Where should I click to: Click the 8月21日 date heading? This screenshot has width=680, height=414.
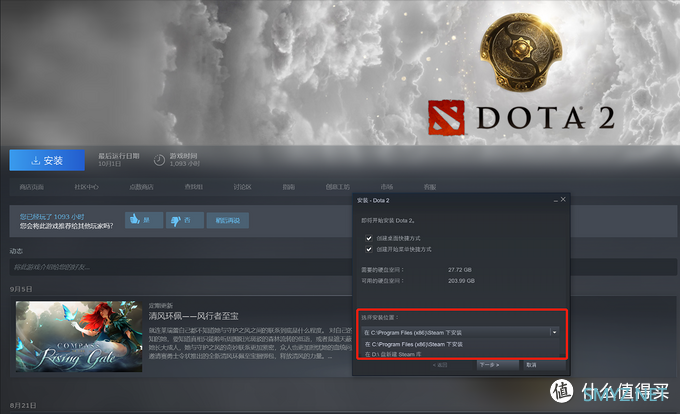23,405
